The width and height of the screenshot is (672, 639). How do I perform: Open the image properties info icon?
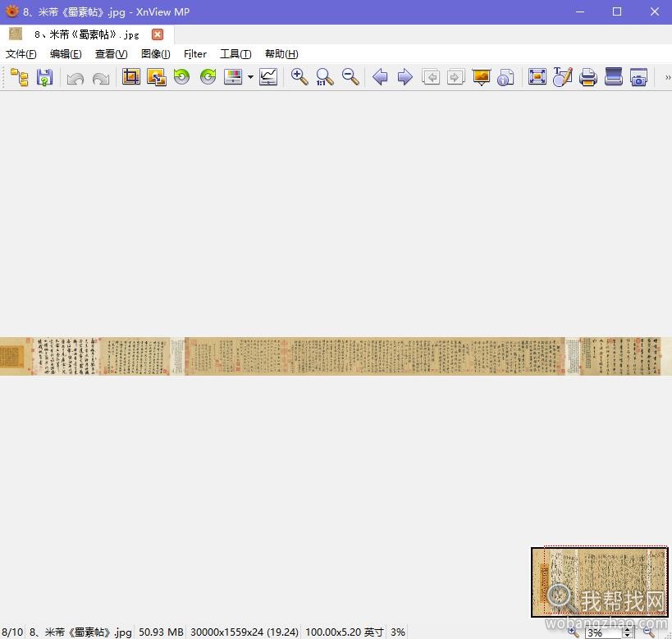pyautogui.click(x=505, y=78)
